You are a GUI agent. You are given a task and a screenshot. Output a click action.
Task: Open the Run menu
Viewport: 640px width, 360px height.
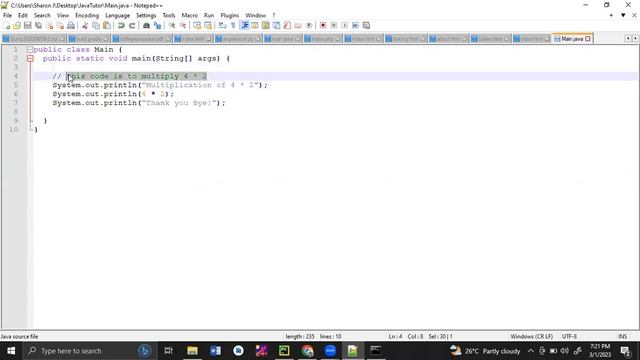pos(209,15)
